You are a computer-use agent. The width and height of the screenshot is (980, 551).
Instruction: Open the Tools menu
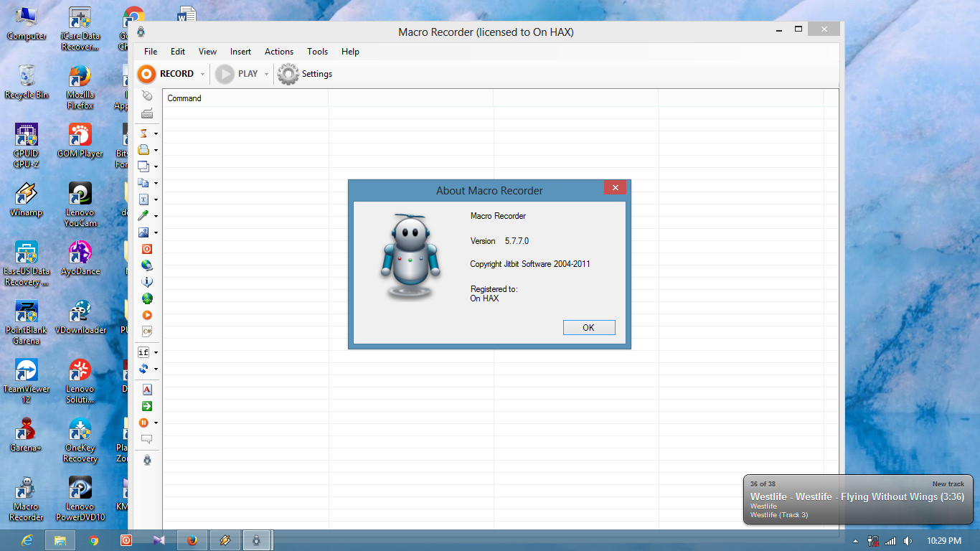(317, 51)
